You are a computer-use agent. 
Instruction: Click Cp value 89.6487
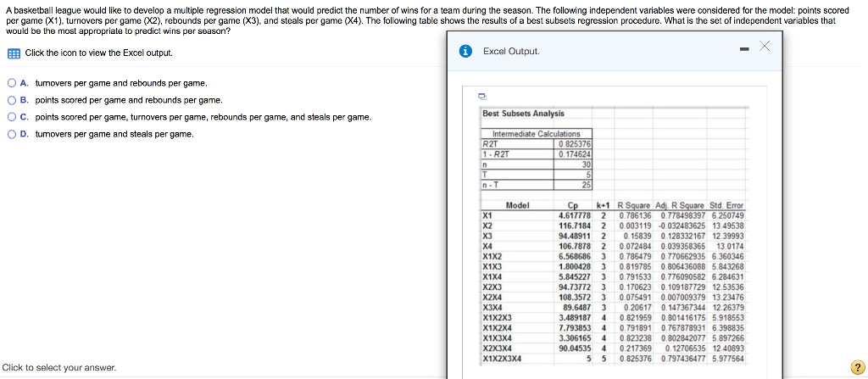pyautogui.click(x=576, y=308)
